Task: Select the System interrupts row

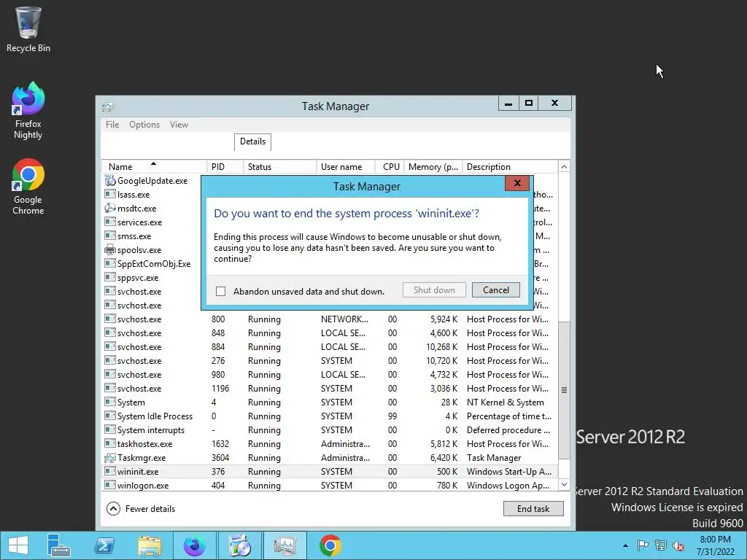Action: (x=330, y=430)
